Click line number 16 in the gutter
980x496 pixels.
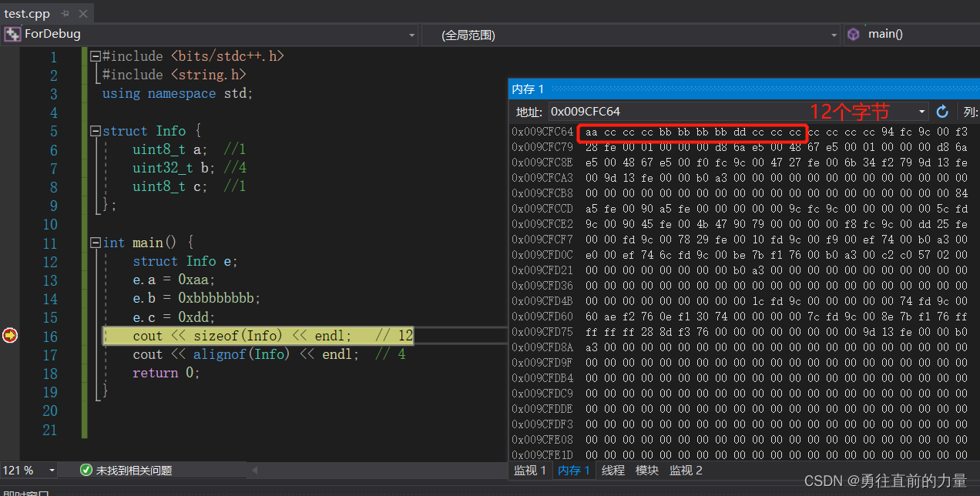(x=49, y=336)
